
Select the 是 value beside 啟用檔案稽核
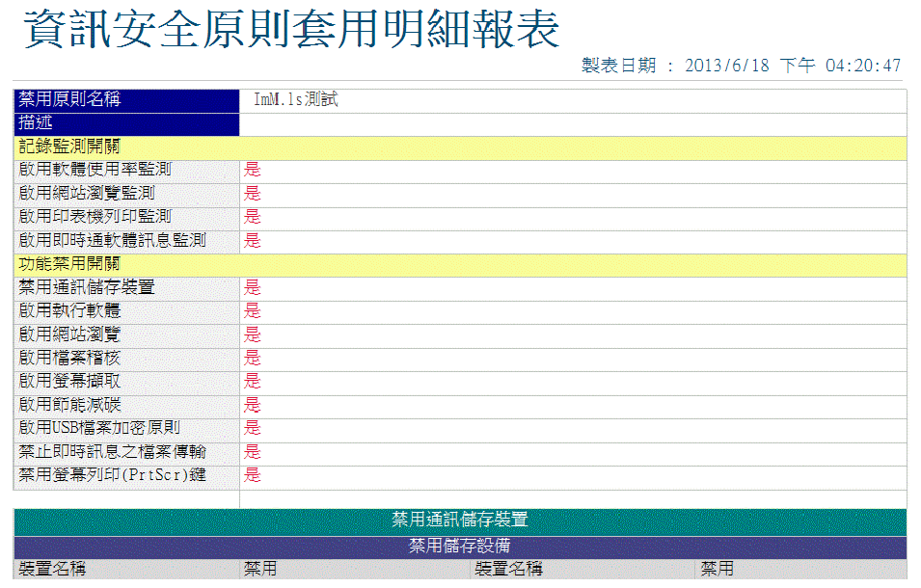(252, 358)
